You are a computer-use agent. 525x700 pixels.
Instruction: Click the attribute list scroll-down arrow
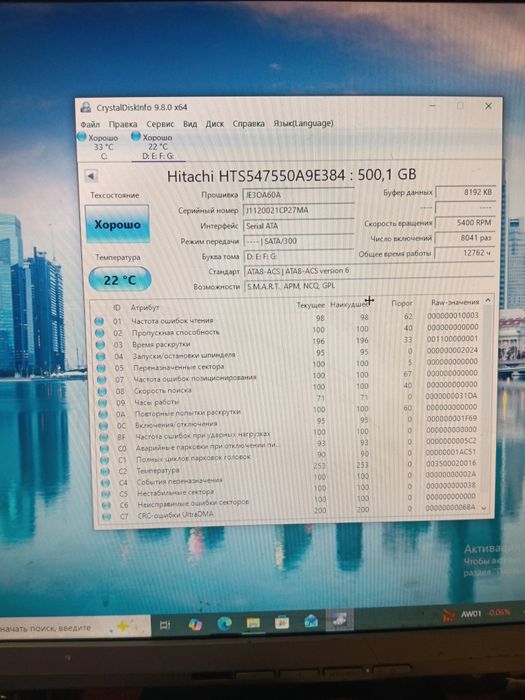[x=484, y=508]
